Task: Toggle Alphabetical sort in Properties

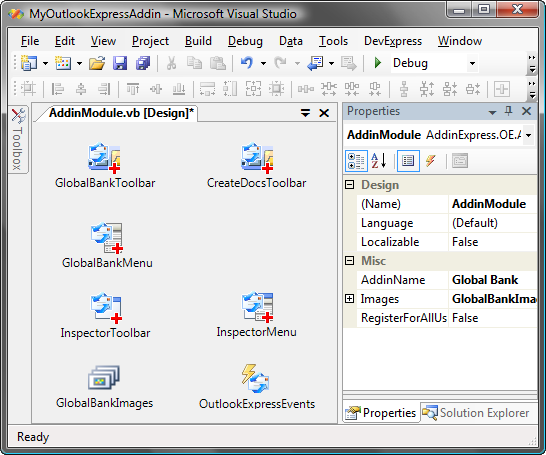Action: tap(379, 161)
